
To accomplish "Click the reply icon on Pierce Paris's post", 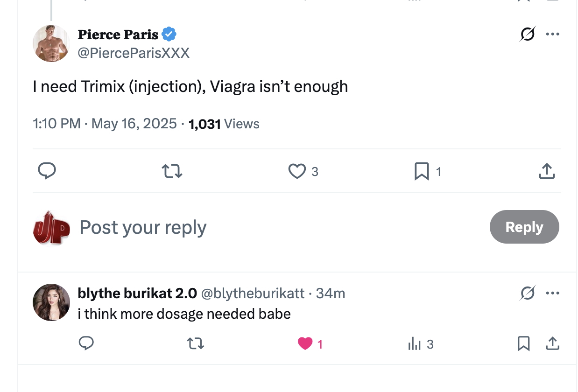I will 47,171.
